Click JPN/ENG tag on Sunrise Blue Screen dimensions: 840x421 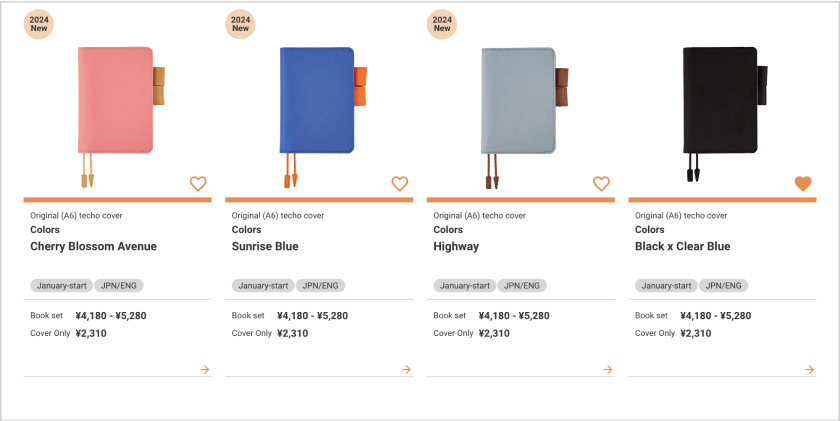320,286
